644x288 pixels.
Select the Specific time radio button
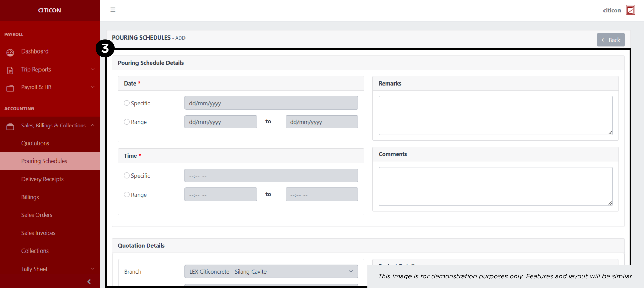[x=127, y=176]
